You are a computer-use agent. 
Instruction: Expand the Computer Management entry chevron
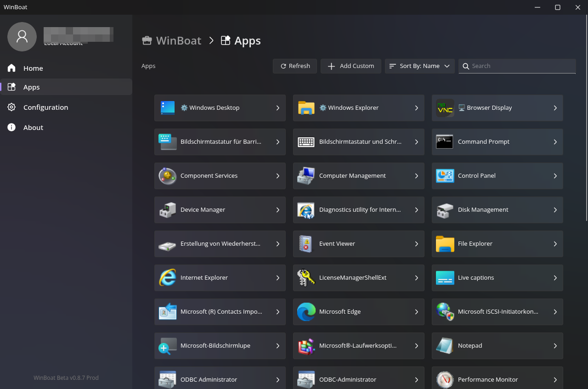click(x=416, y=176)
